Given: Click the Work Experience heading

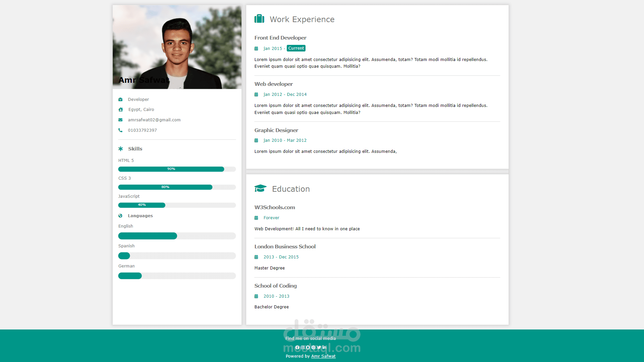Looking at the screenshot, I should coord(302,19).
